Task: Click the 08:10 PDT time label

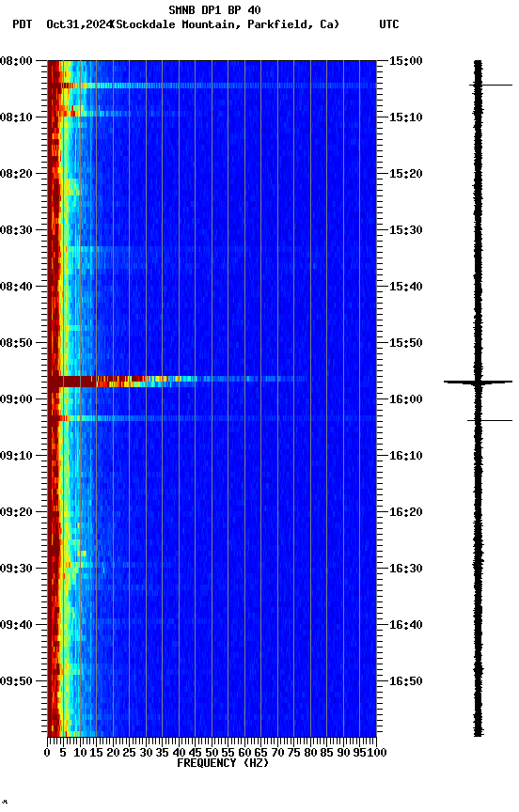Action: [x=16, y=117]
